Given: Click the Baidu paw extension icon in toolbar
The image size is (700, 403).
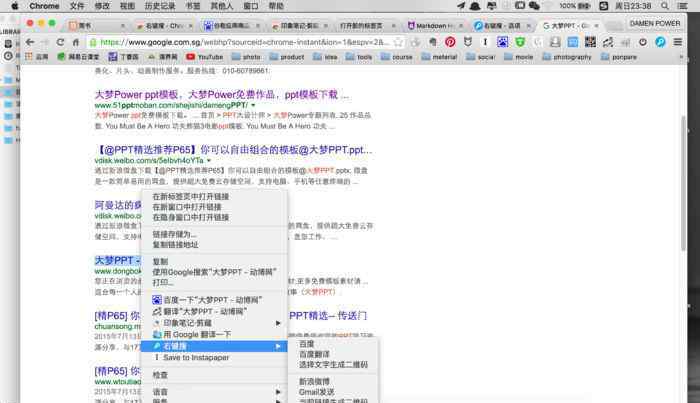Looking at the screenshot, I should pyautogui.click(x=502, y=42).
